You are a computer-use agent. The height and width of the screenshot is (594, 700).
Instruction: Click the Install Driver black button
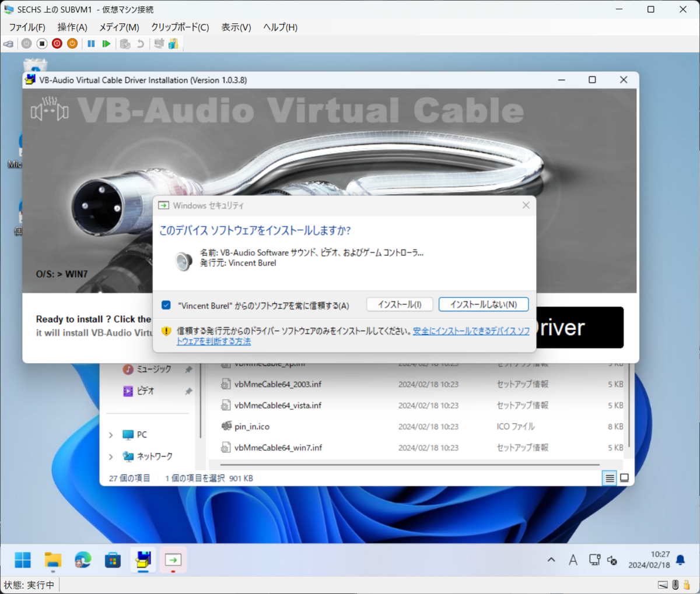pyautogui.click(x=579, y=327)
